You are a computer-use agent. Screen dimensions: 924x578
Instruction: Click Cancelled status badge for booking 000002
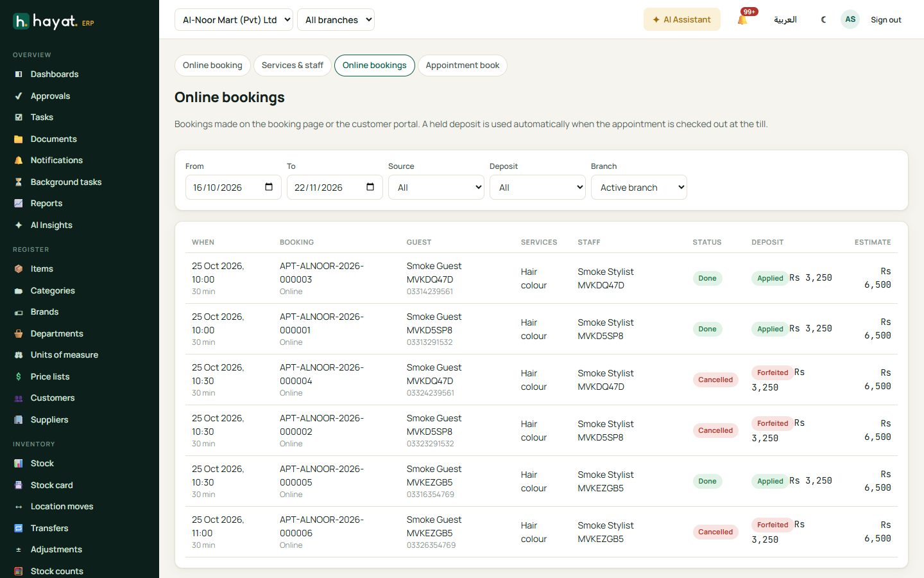click(715, 430)
